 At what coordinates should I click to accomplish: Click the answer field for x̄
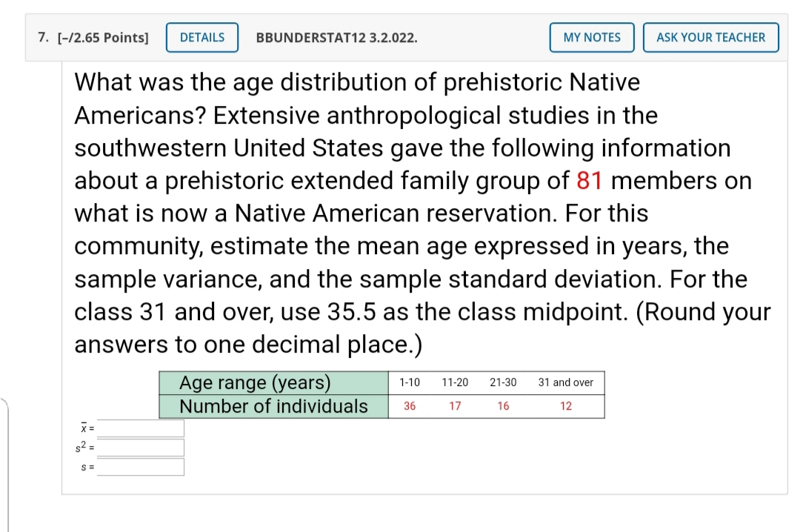pyautogui.click(x=141, y=428)
